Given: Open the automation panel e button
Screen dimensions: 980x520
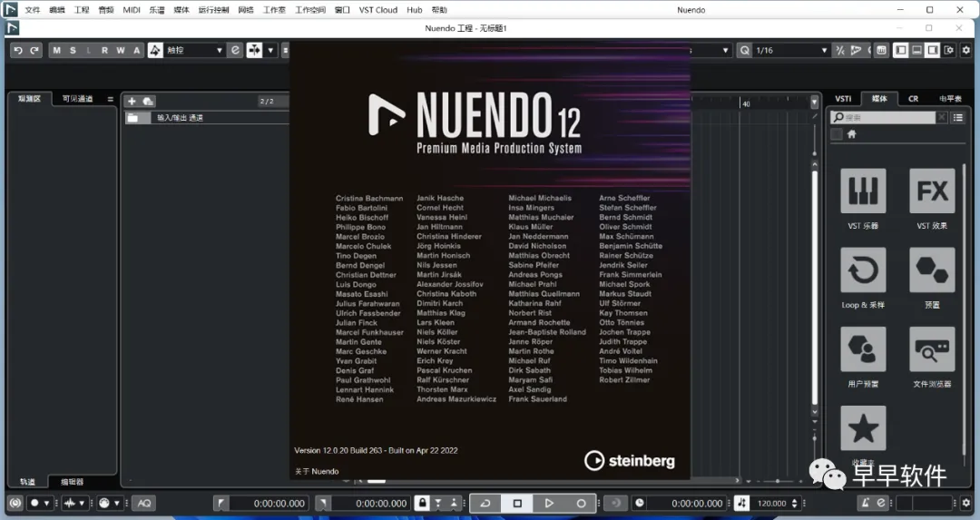Looking at the screenshot, I should click(235, 50).
